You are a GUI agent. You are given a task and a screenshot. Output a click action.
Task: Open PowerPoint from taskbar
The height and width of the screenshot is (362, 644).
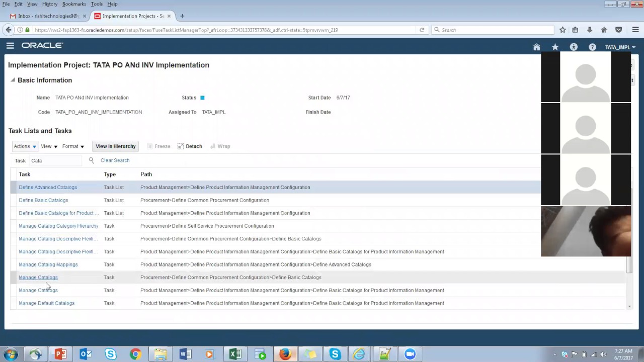point(60,354)
